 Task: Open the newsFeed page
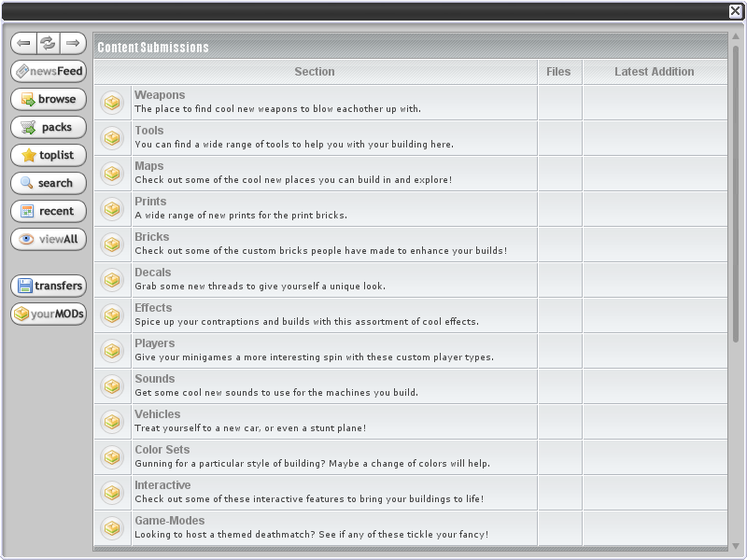(49, 71)
